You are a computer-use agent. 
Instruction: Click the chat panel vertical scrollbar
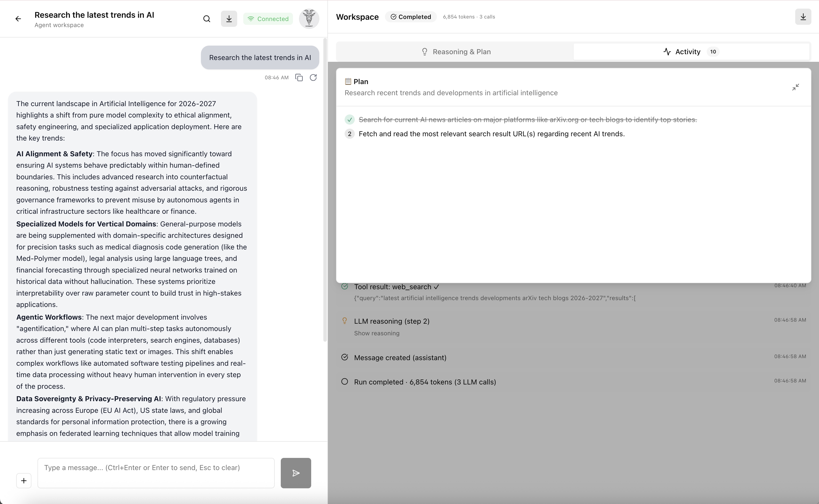point(325,190)
